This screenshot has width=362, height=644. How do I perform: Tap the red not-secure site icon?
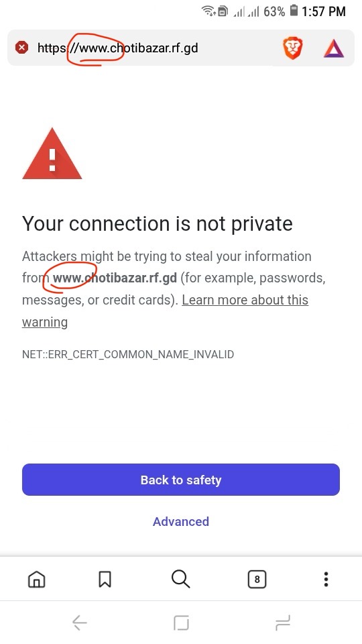(x=21, y=48)
